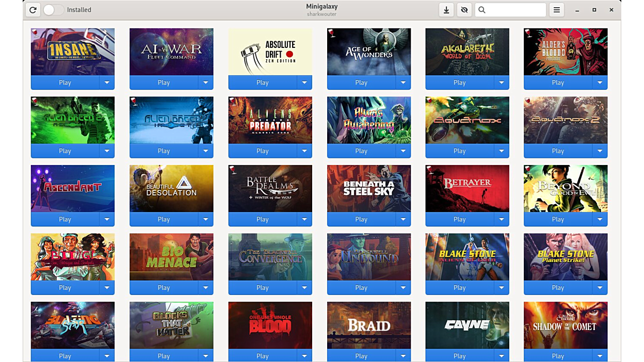Click the wine glass icon on Battle Realms
The image size is (644, 362).
pos(233,170)
